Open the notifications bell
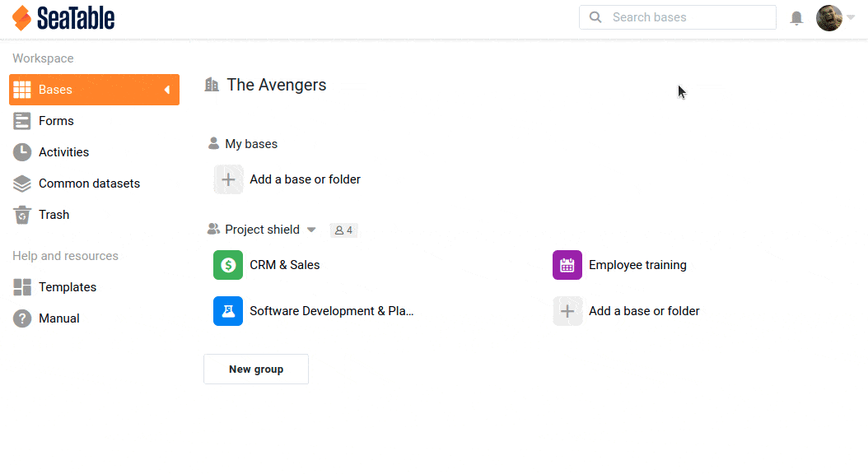The image size is (868, 474). [796, 18]
